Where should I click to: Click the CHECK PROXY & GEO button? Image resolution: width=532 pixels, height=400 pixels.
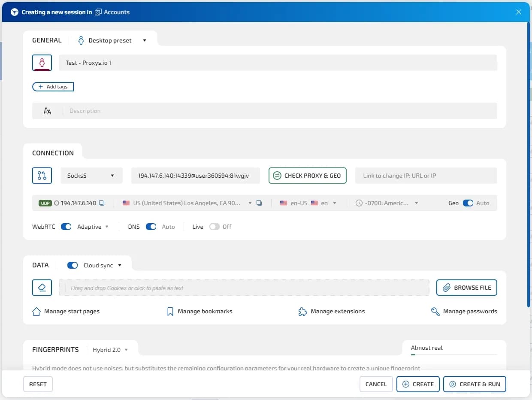point(307,175)
